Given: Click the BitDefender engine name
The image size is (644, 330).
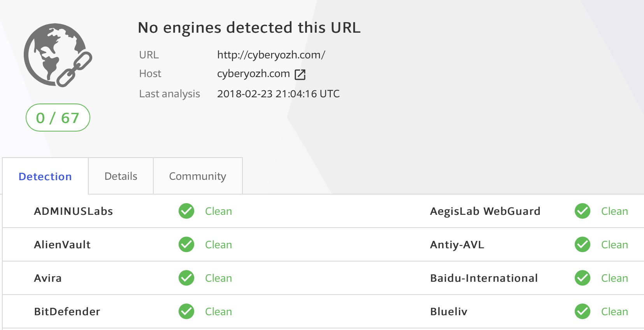Looking at the screenshot, I should click(x=67, y=312).
